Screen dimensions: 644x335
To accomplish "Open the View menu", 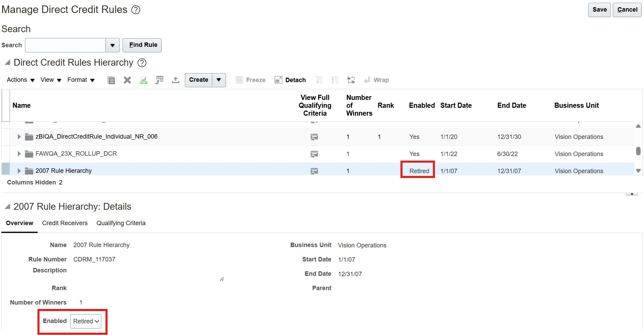I will 51,80.
